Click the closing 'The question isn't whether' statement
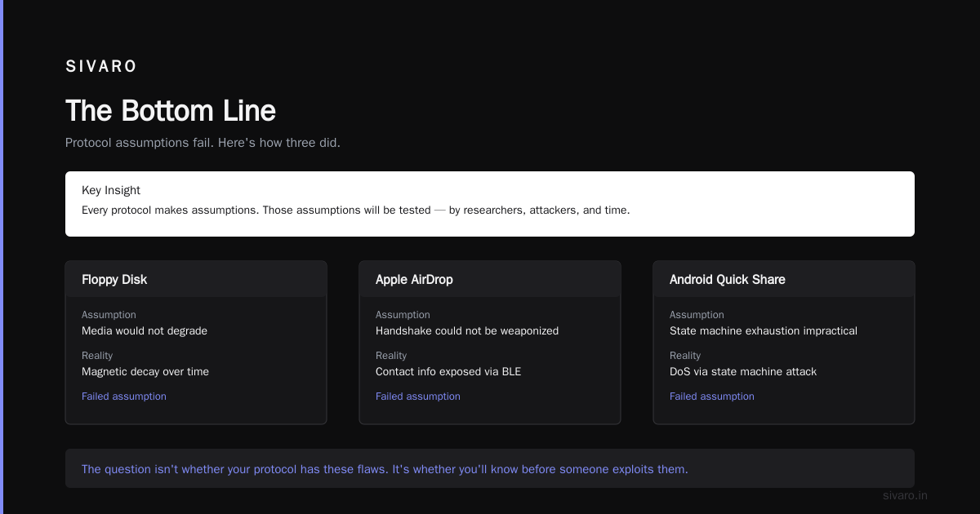 385,469
